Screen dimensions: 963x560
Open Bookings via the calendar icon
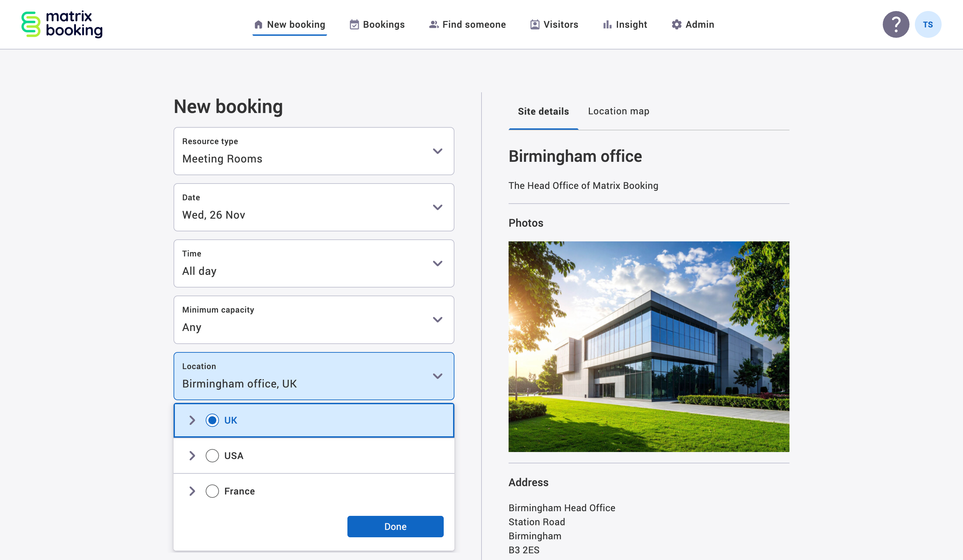pyautogui.click(x=354, y=24)
